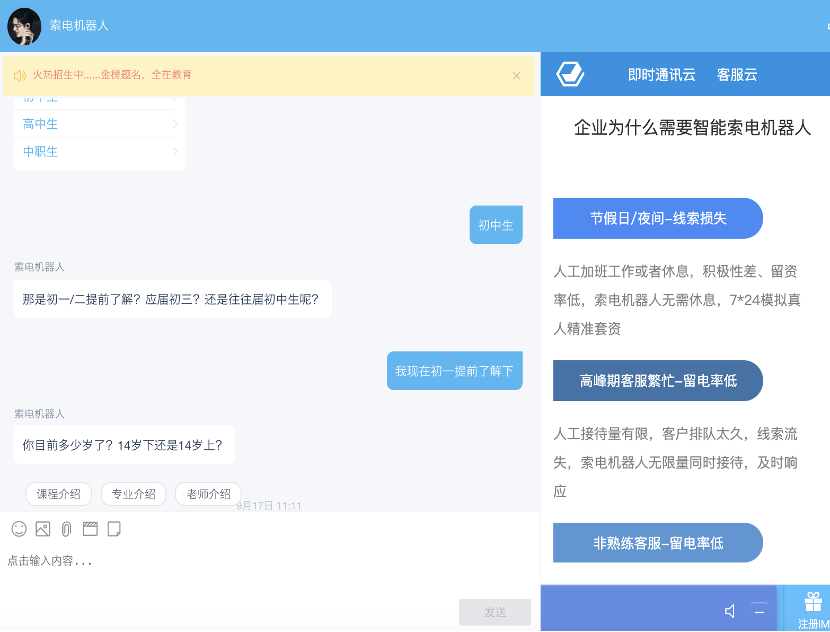Dismiss the yellow announcement banner
Image resolution: width=830 pixels, height=632 pixels.
pos(516,75)
